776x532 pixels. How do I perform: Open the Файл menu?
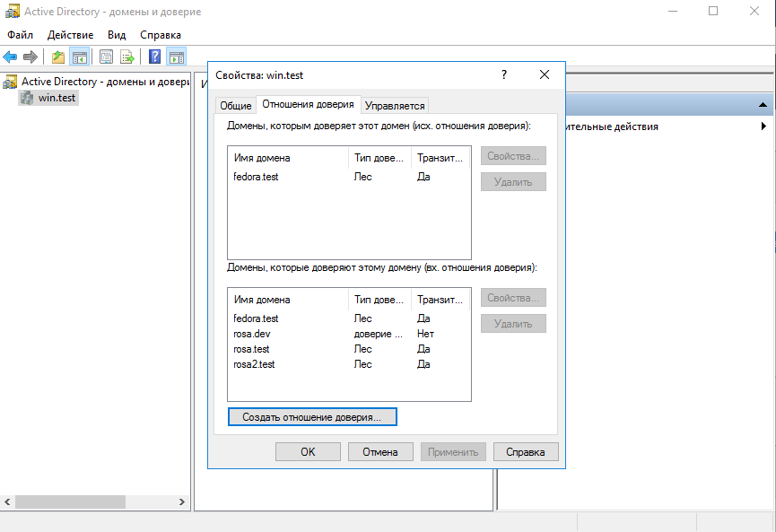click(x=20, y=34)
